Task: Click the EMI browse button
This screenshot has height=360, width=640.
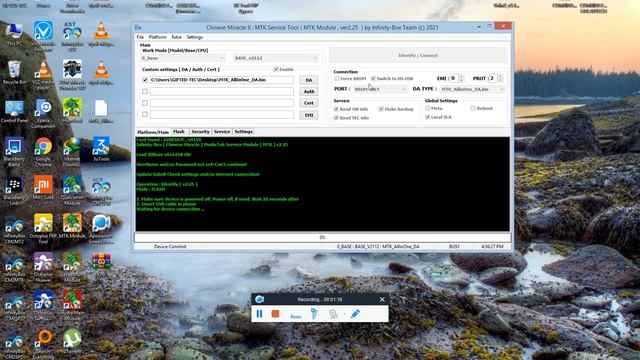Action: [309, 115]
